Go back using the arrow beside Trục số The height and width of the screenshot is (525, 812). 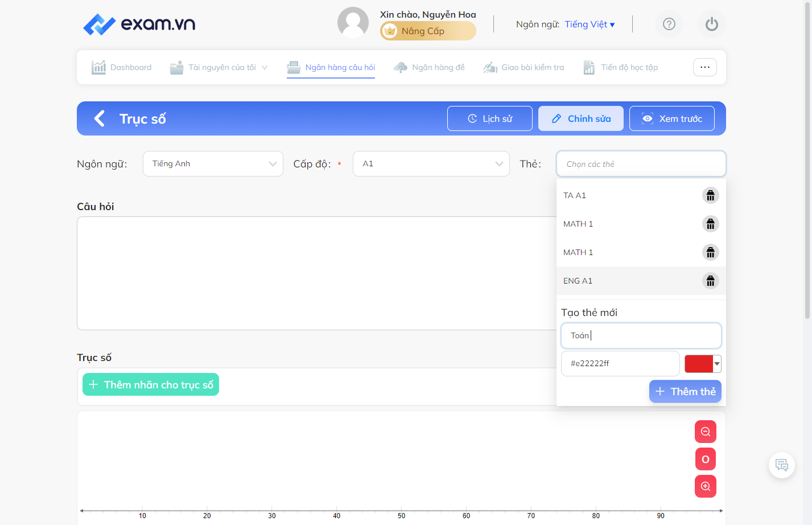[x=100, y=118]
